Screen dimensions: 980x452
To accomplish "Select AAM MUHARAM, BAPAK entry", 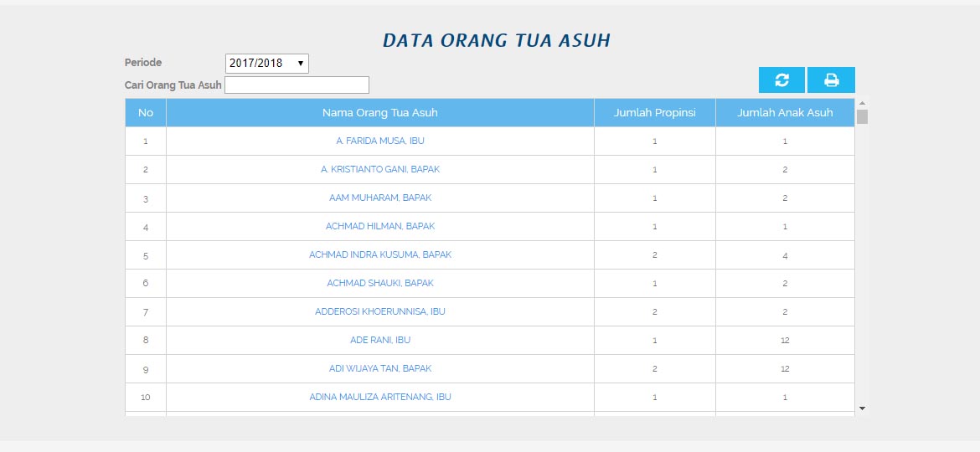I will (380, 198).
